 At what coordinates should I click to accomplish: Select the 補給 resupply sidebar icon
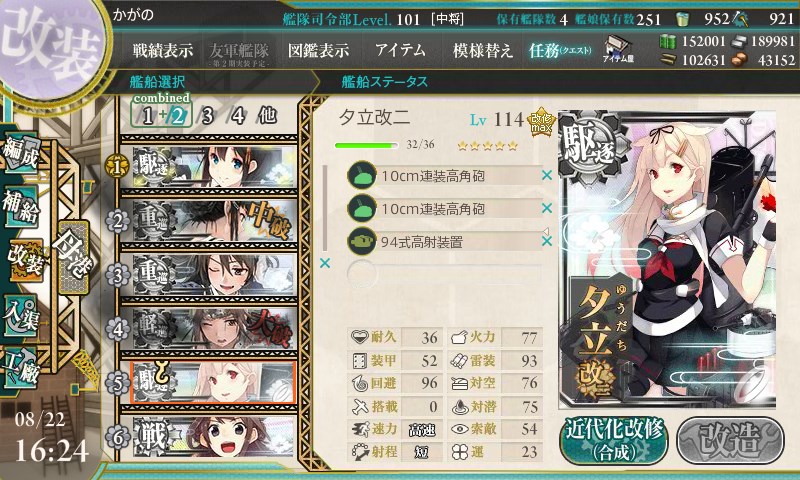(x=21, y=206)
